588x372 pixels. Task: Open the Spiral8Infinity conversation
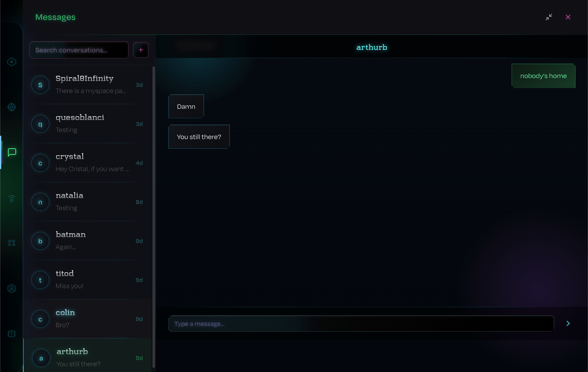pyautogui.click(x=88, y=85)
